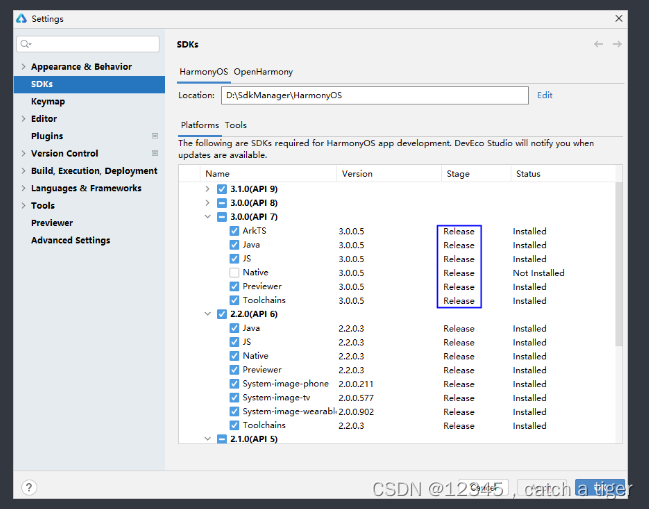
Task: Select the System-image-wearable row name
Action: (x=290, y=411)
